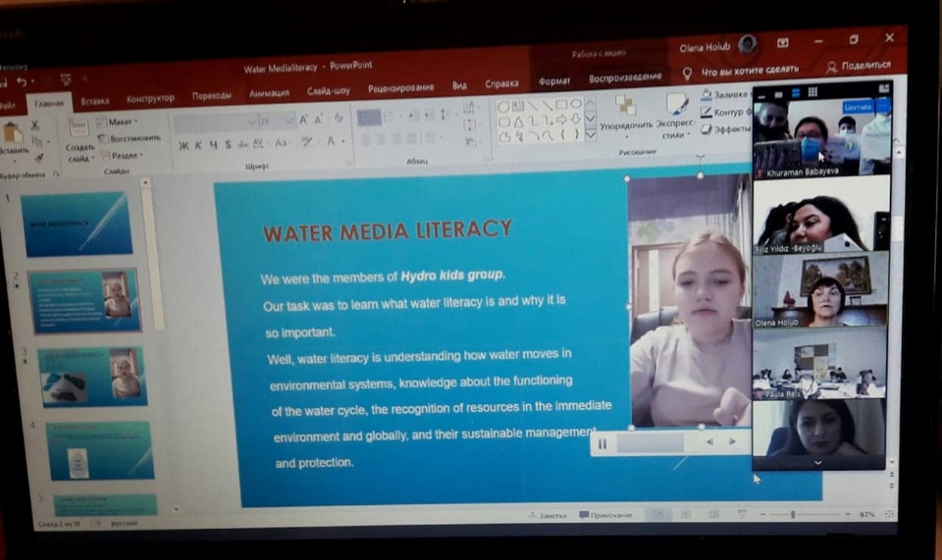
Task: Pause the video with the pause control
Action: (602, 444)
